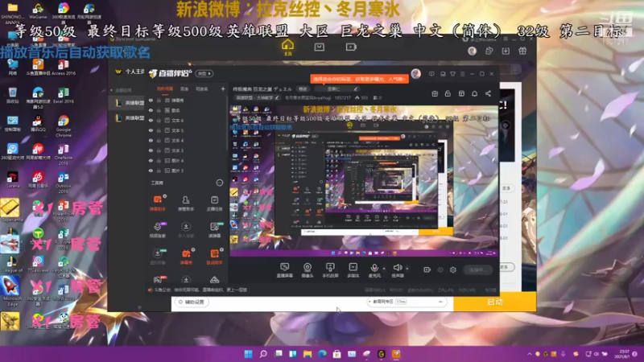Hide the 文本 3 source
The image size is (644, 362).
[151, 150]
